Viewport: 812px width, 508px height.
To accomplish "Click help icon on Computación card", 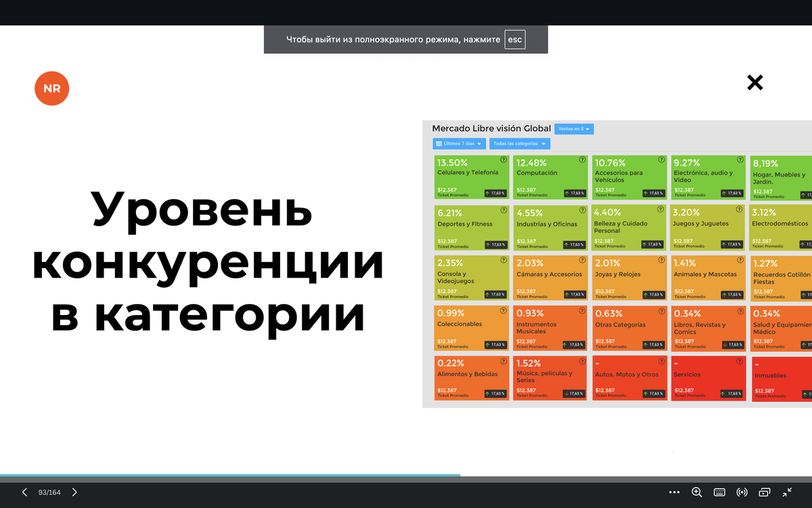I will click(x=583, y=160).
